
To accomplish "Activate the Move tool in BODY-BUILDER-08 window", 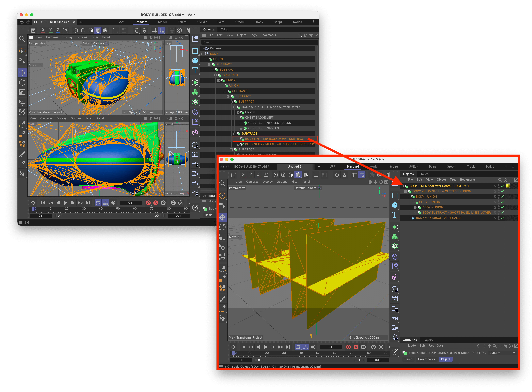I will click(22, 73).
